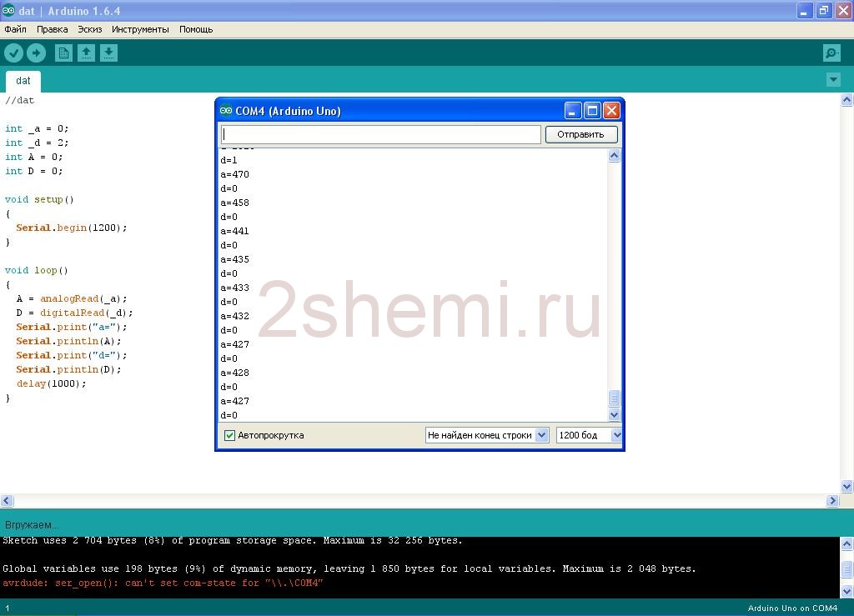854x616 pixels.
Task: Click the serial monitor scrollbar thumb
Action: click(x=614, y=398)
